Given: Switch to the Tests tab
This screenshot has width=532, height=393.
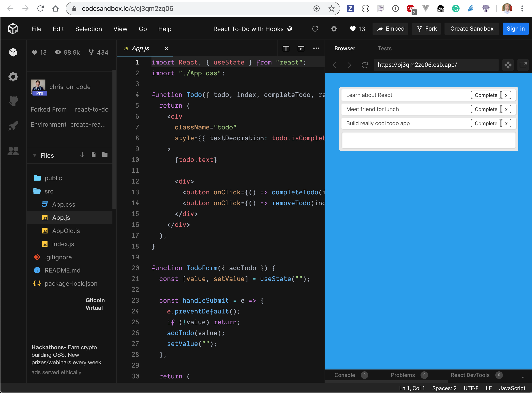Looking at the screenshot, I should [x=384, y=48].
